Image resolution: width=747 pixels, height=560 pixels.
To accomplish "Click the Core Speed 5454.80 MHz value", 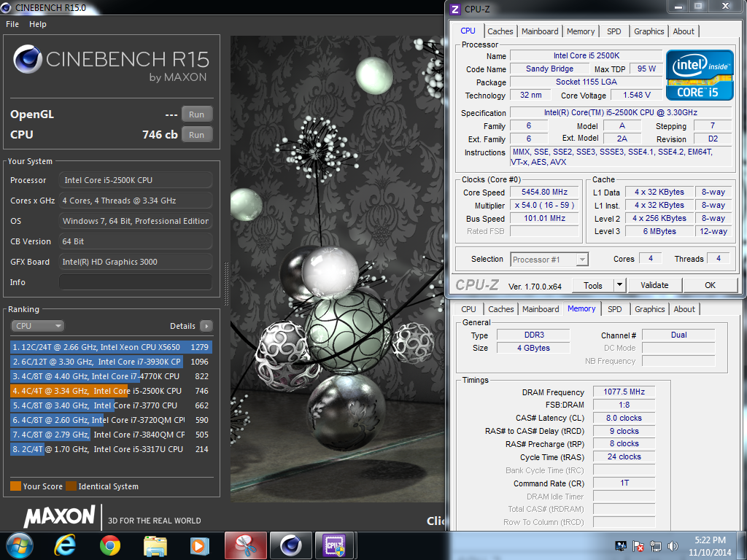I will (544, 192).
